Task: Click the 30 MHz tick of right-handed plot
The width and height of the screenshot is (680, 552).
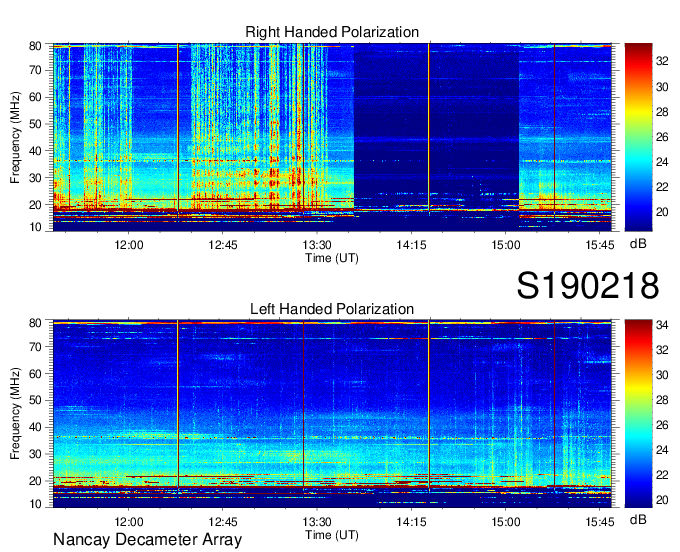Action: 35,178
